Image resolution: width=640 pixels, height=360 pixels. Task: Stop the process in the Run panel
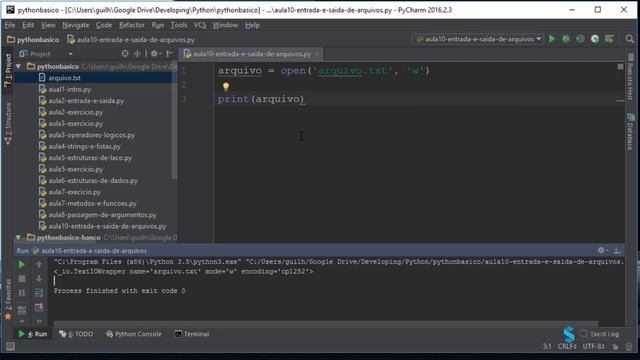[22, 279]
